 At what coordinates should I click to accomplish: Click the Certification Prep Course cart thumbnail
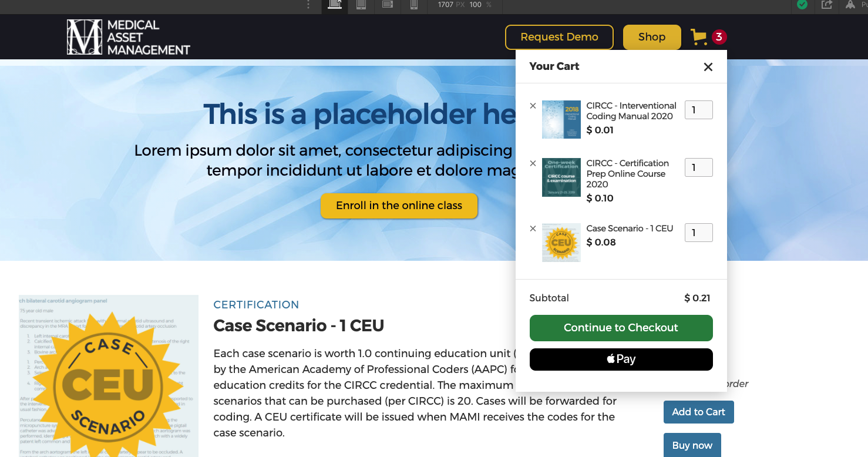tap(561, 177)
